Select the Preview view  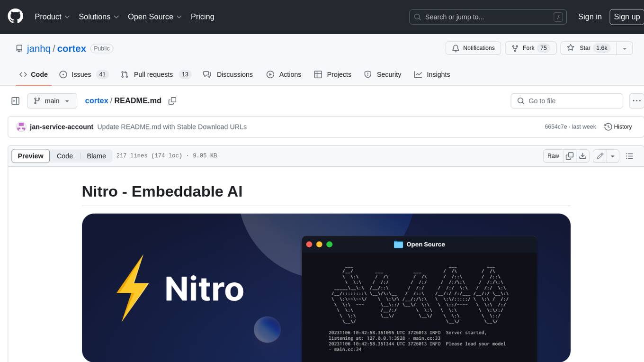pos(31,156)
